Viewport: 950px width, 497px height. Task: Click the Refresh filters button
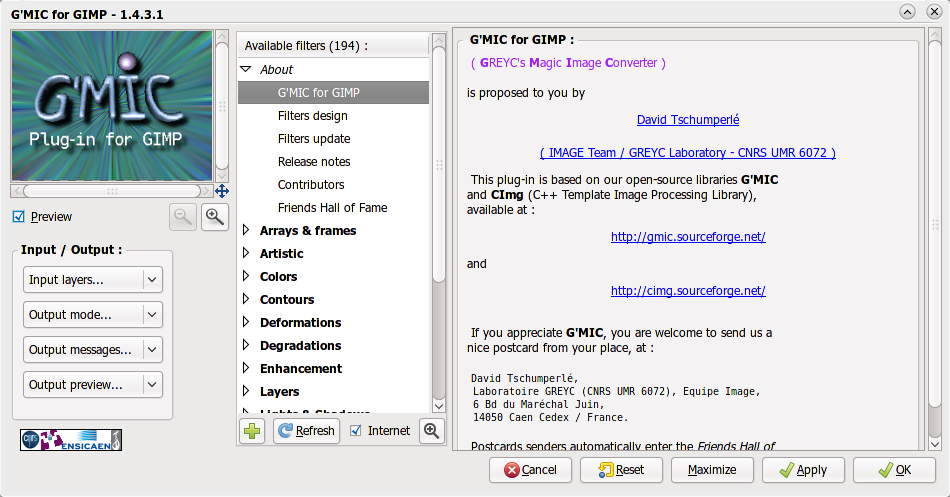306,431
